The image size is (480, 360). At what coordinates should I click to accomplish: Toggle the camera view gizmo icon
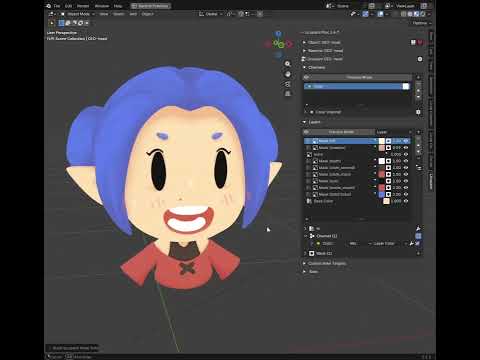[288, 84]
